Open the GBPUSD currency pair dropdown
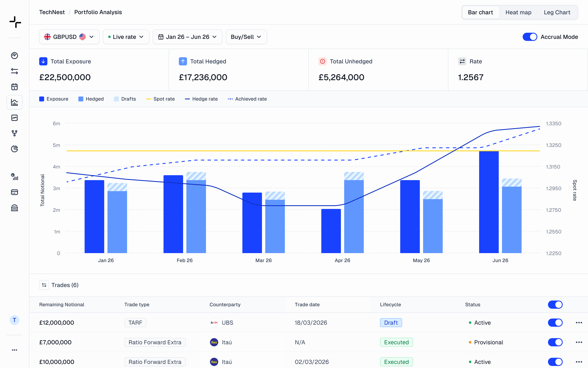This screenshot has height=368, width=588. click(x=69, y=37)
